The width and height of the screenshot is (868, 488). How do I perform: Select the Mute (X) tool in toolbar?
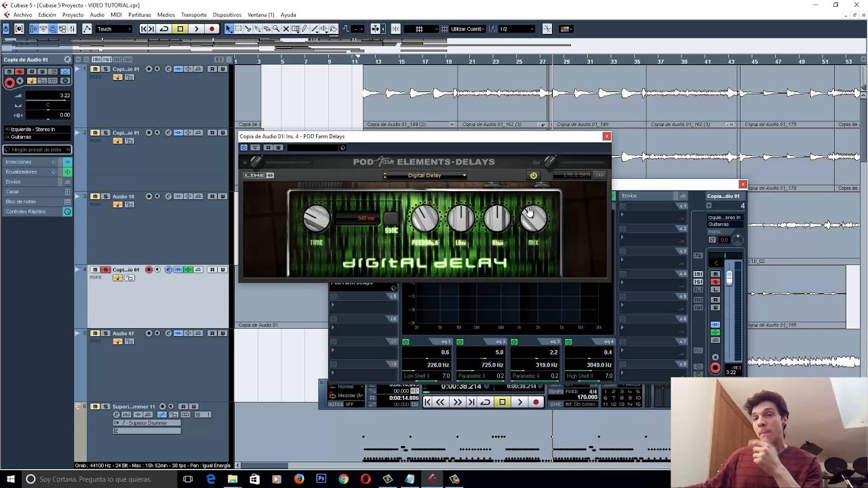[286, 28]
